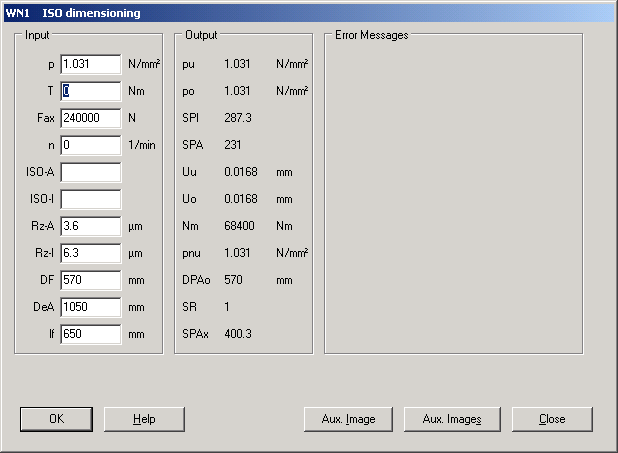Select the T torque input field

90,91
